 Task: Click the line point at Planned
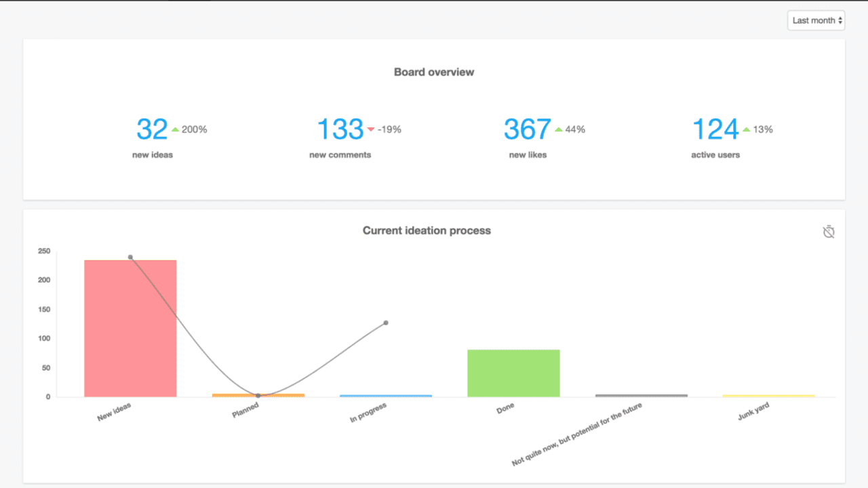click(258, 396)
